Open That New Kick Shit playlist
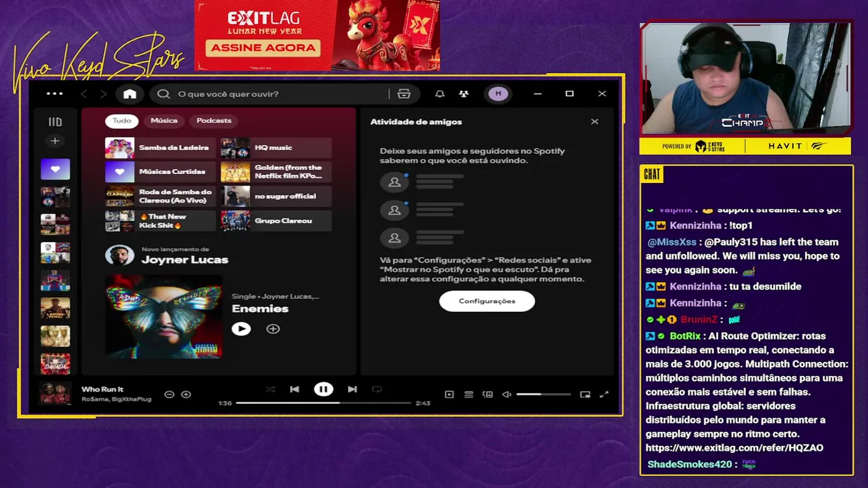Screen dimensions: 868x488 pyautogui.click(x=159, y=221)
